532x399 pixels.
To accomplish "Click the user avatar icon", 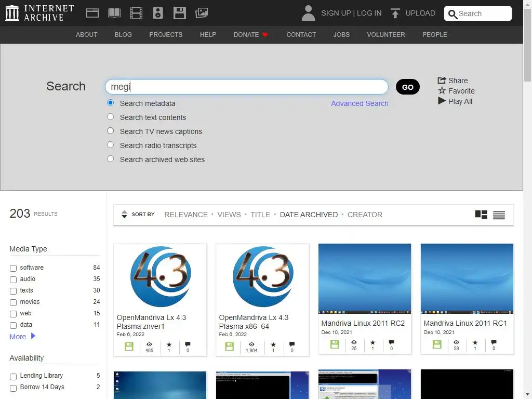I will tap(308, 13).
